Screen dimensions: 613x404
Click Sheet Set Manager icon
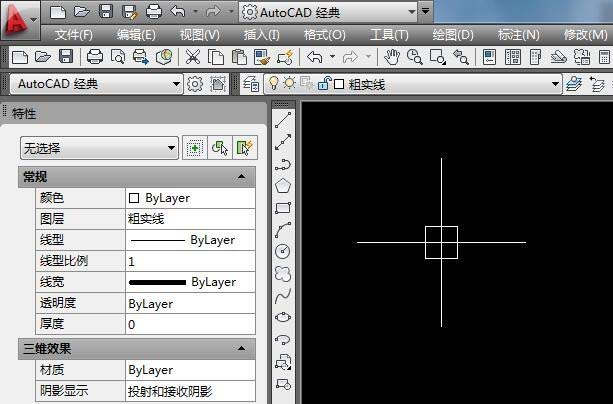[559, 57]
